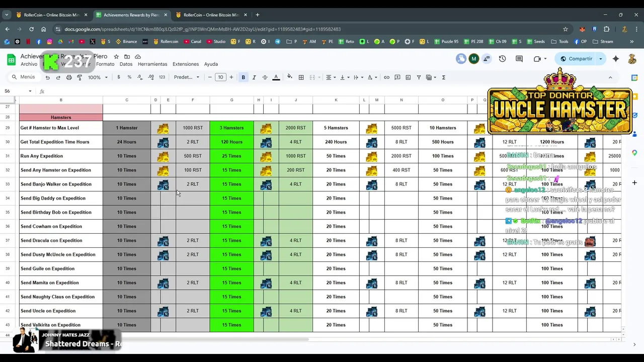Viewport: 644px width, 362px height.
Task: Click the insert comment icon in toolbar
Action: [397, 77]
